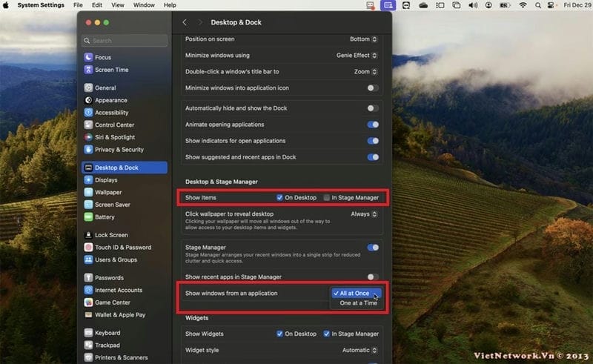This screenshot has height=364, width=593.
Task: Open Control Center settings
Action: (x=114, y=125)
